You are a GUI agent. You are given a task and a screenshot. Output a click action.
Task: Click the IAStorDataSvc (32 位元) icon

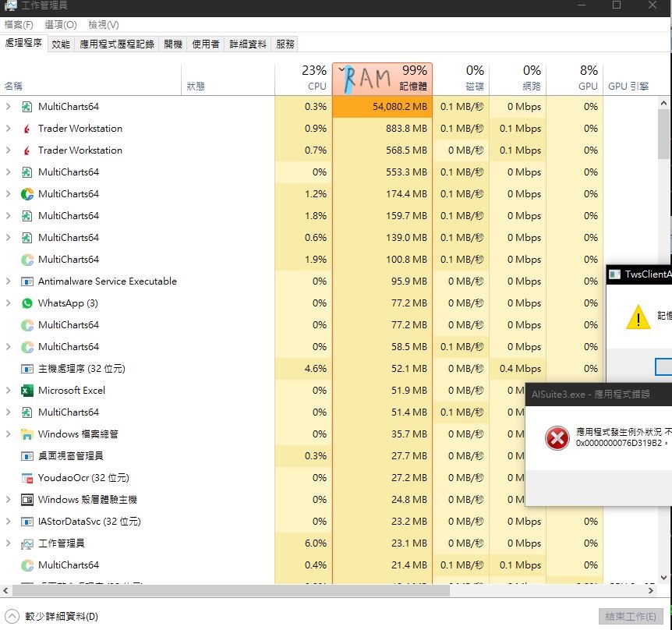click(27, 522)
